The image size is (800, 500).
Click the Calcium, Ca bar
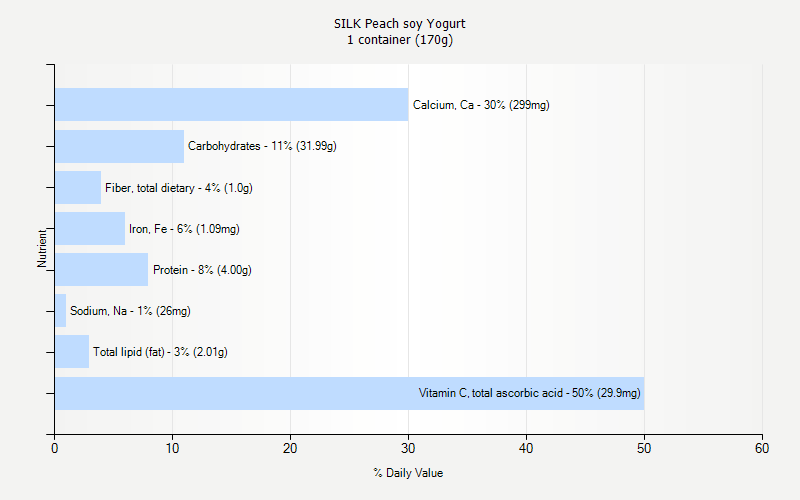pyautogui.click(x=232, y=105)
